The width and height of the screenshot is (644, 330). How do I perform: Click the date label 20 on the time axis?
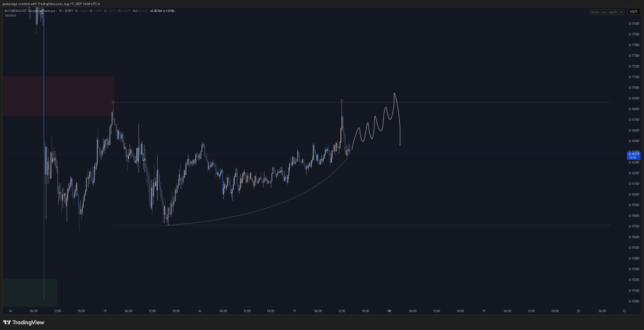[x=578, y=311]
